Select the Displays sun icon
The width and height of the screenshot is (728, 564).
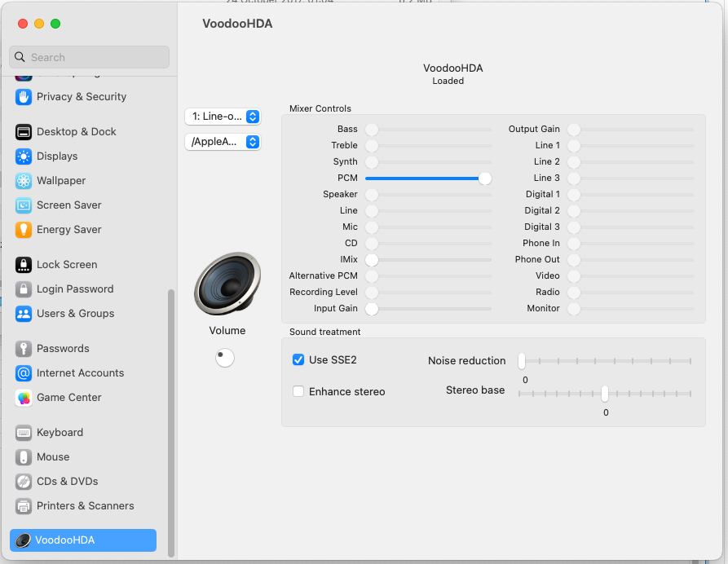click(x=23, y=156)
